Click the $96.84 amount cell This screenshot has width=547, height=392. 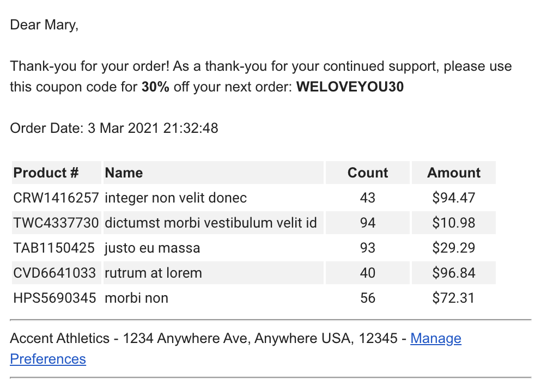coord(454,273)
